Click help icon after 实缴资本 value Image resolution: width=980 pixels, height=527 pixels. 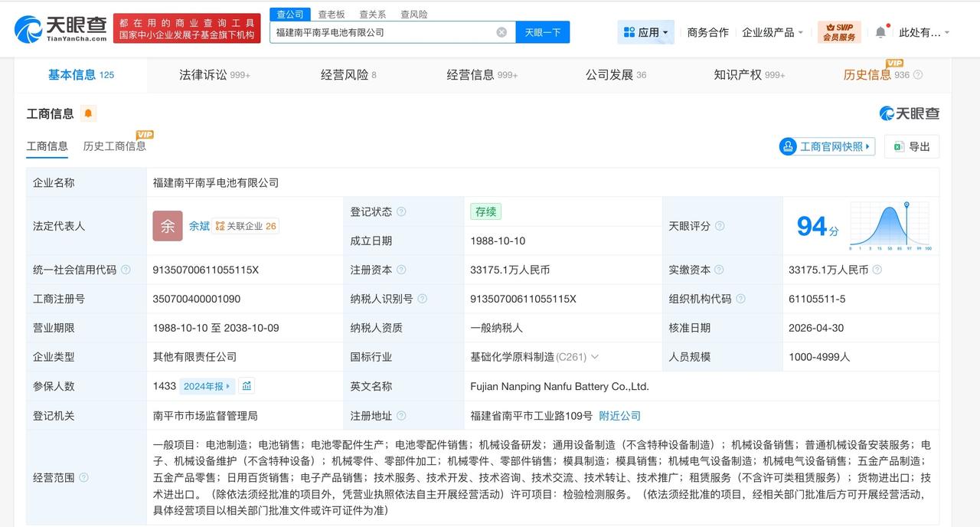pos(877,270)
